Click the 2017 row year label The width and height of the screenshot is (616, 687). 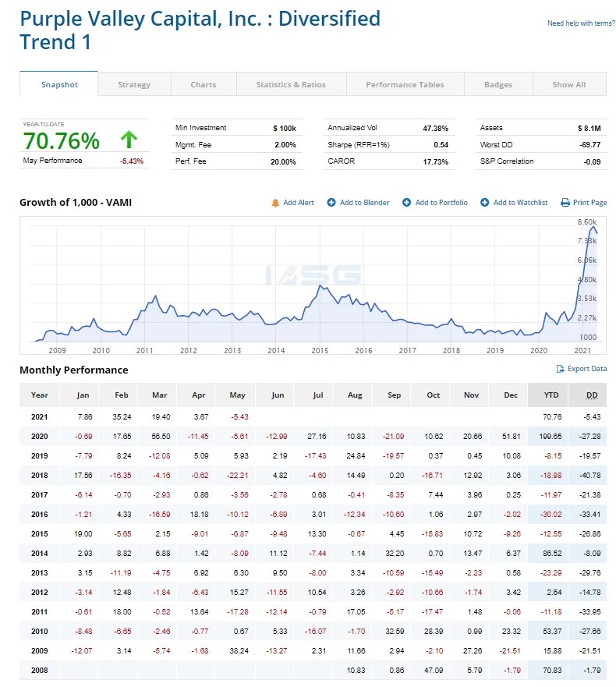(40, 495)
